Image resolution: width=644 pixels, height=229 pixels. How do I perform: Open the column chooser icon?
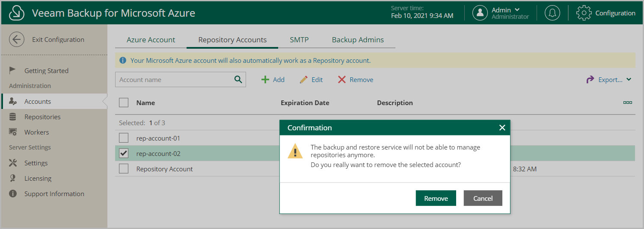coord(628,103)
